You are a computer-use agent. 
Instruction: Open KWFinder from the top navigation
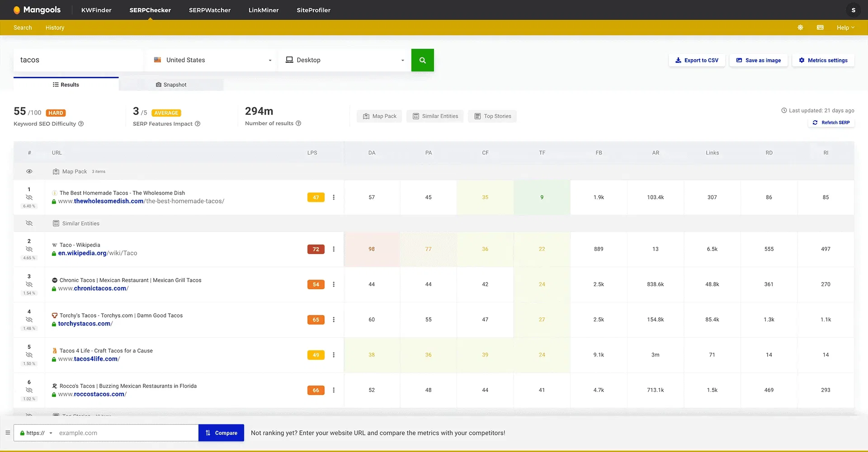(96, 10)
